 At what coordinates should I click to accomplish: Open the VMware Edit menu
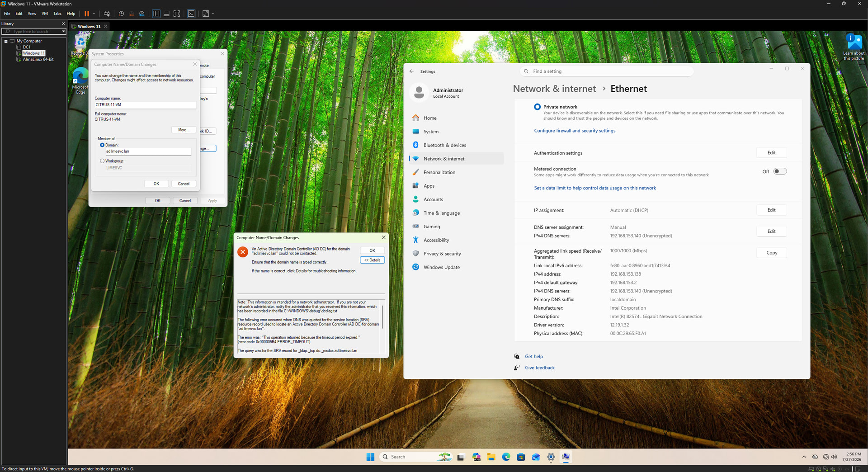tap(19, 14)
